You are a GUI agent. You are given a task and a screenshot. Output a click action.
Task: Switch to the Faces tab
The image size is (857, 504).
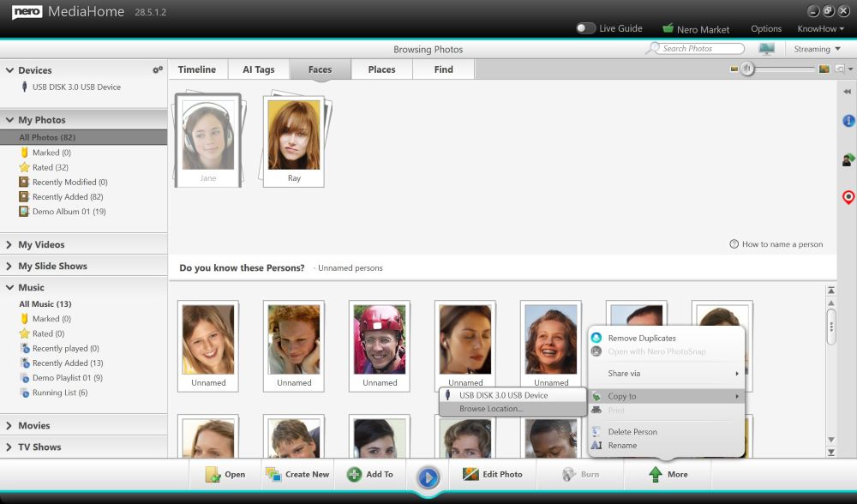click(x=321, y=69)
